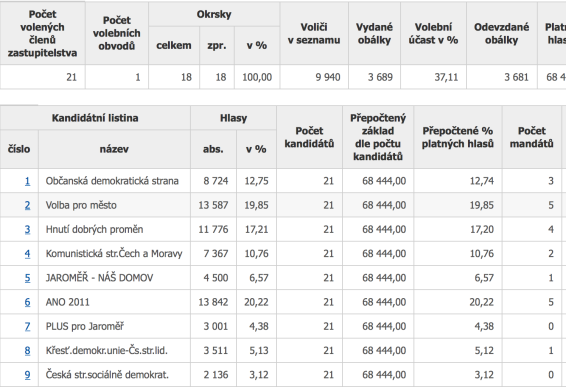
Task: Select the 9 940 voters value cell
Action: [x=314, y=77]
